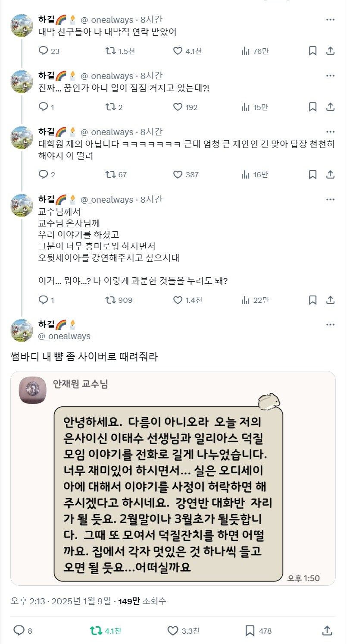Like the first tweet with 4.1천 likes
The height and width of the screenshot is (644, 356).
[178, 51]
